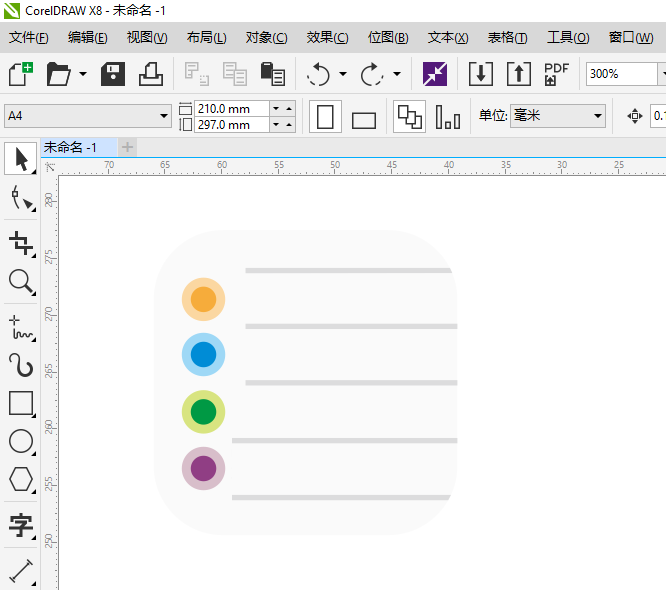Switch page to landscape orientation

pyautogui.click(x=363, y=119)
